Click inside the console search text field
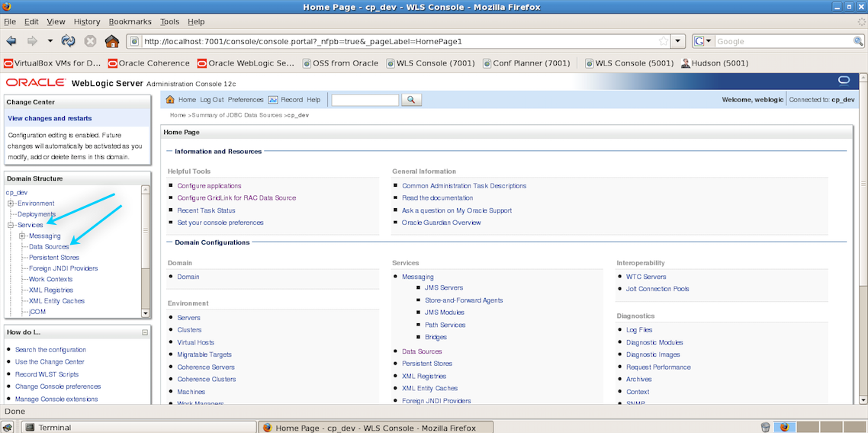Image resolution: width=868 pixels, height=433 pixels. (365, 100)
